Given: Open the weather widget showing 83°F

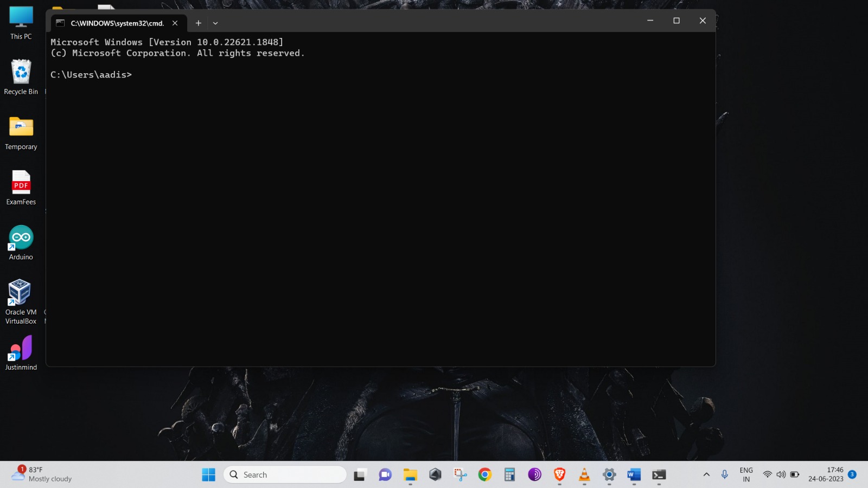Looking at the screenshot, I should tap(41, 474).
